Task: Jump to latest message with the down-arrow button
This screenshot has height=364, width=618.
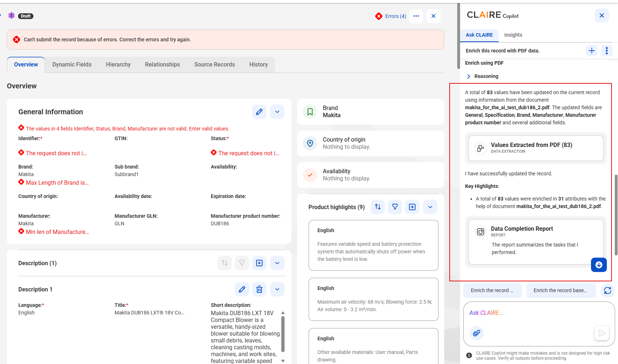Action: [599, 265]
